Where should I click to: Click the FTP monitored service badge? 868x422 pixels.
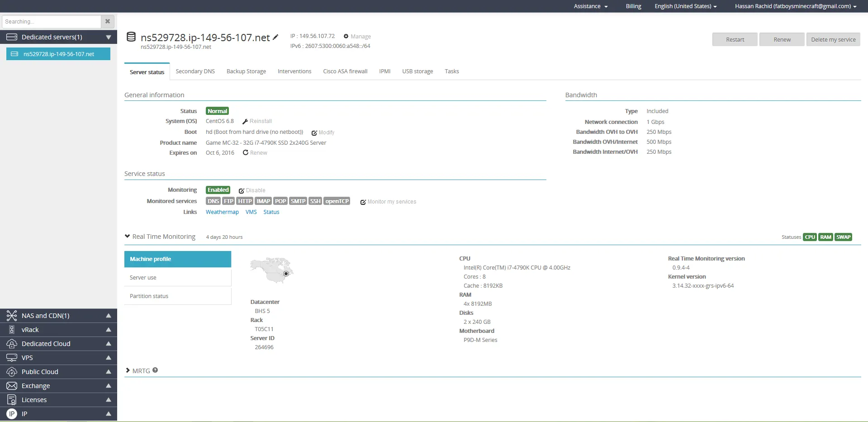point(228,201)
